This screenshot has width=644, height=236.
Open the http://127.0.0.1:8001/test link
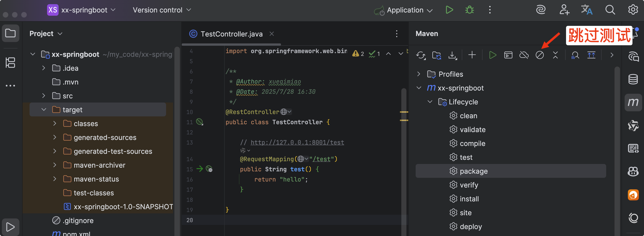[x=297, y=142]
